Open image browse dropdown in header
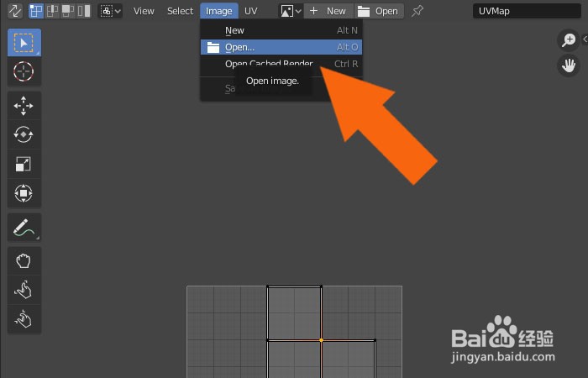This screenshot has height=378, width=588. 291,11
